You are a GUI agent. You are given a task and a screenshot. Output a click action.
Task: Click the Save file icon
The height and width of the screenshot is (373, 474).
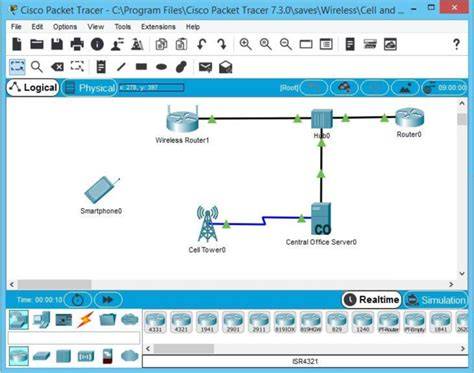point(57,44)
